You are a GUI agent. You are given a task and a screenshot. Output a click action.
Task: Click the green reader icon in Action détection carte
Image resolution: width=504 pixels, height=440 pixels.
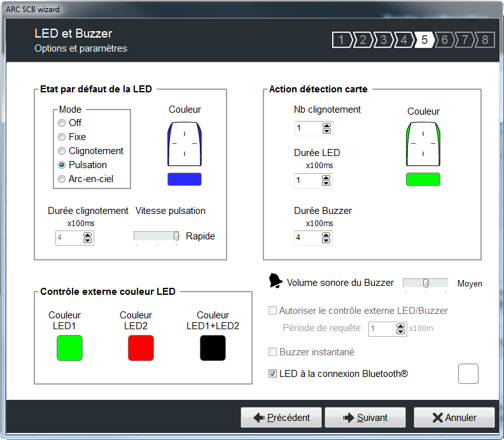coord(423,145)
